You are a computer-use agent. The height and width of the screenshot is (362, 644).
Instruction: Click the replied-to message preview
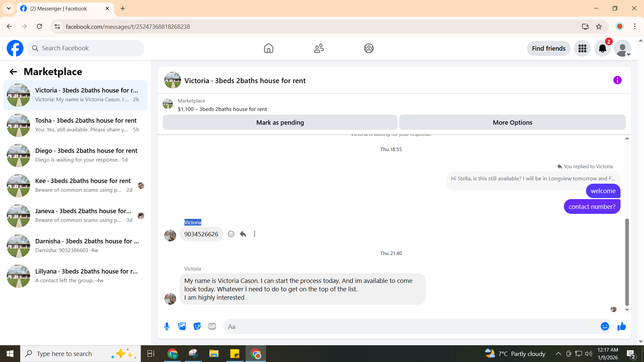tap(533, 179)
